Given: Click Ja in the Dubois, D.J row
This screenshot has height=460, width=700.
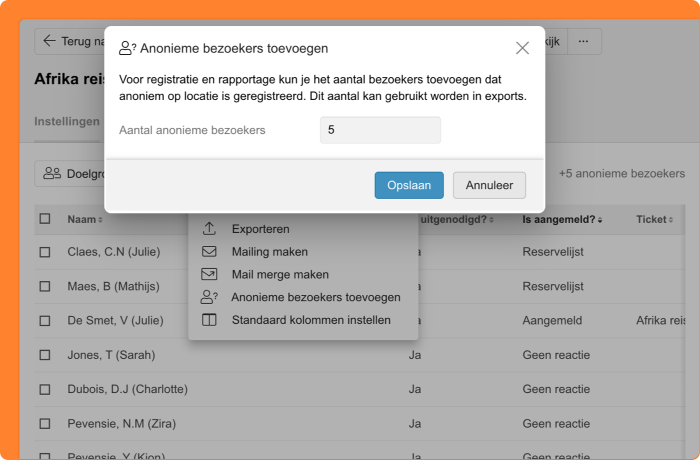Looking at the screenshot, I should tap(415, 389).
